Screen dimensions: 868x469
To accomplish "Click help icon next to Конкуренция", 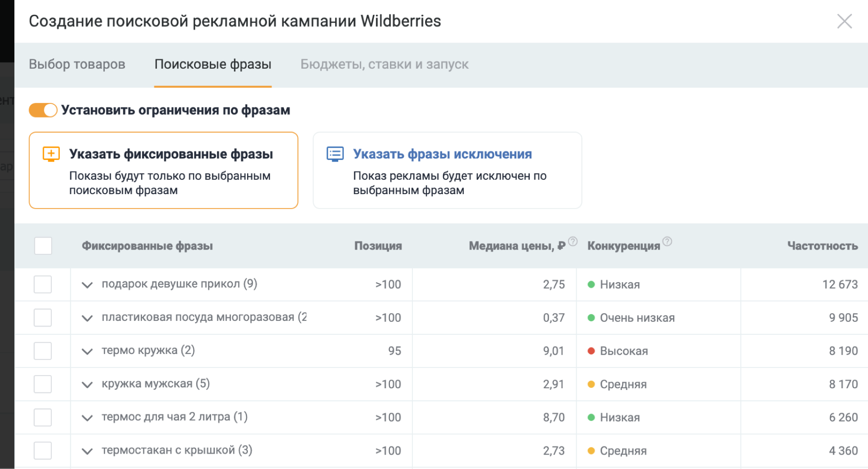I will pyautogui.click(x=667, y=241).
